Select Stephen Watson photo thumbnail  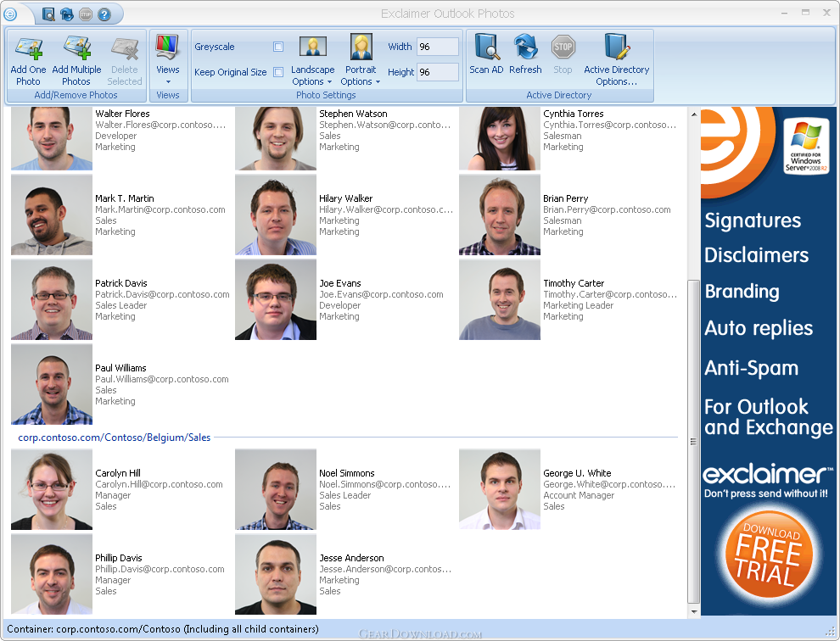point(276,138)
